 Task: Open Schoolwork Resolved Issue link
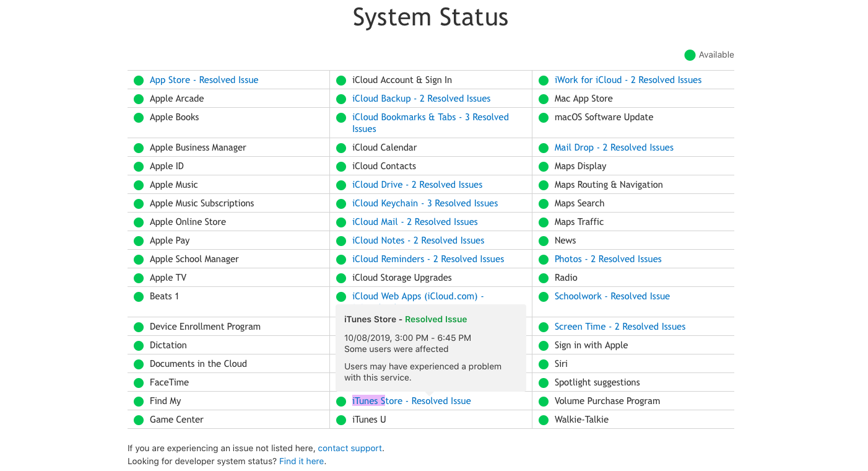612,296
